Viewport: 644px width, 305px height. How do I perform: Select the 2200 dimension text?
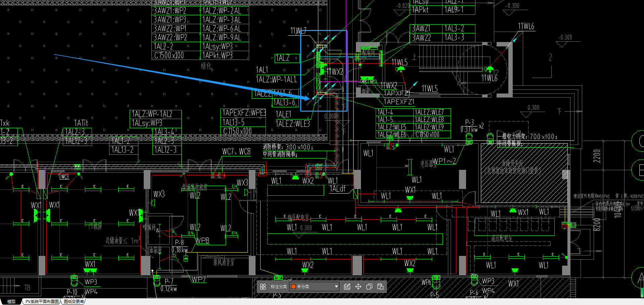[x=597, y=156]
